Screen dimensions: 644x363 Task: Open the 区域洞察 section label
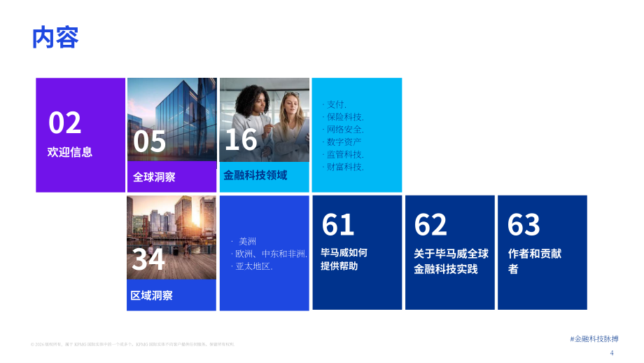coord(152,296)
